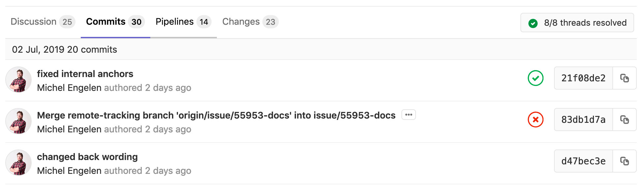Go to the Changes tab
The height and width of the screenshot is (189, 644).
coord(241,22)
